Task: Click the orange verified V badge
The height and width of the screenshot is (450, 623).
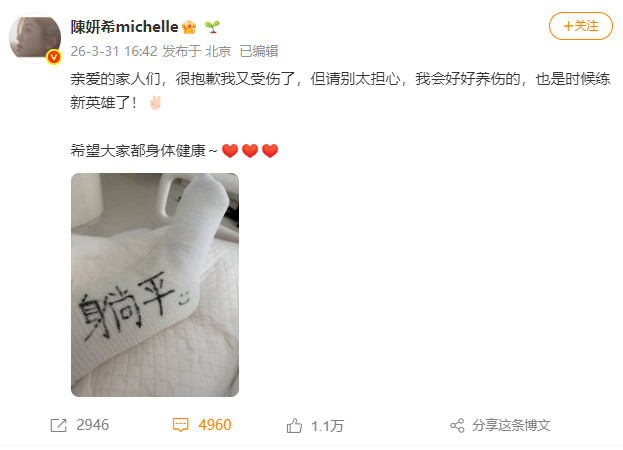Action: click(x=53, y=57)
